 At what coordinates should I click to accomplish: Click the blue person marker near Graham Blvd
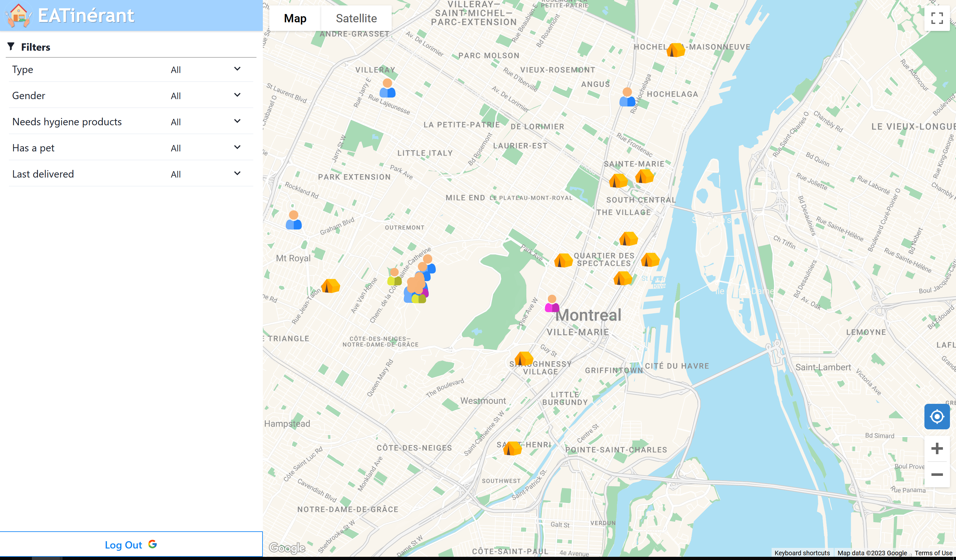click(294, 221)
